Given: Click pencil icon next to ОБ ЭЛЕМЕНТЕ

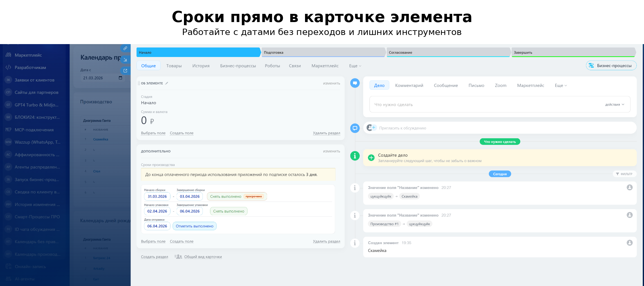Looking at the screenshot, I should pyautogui.click(x=167, y=83).
